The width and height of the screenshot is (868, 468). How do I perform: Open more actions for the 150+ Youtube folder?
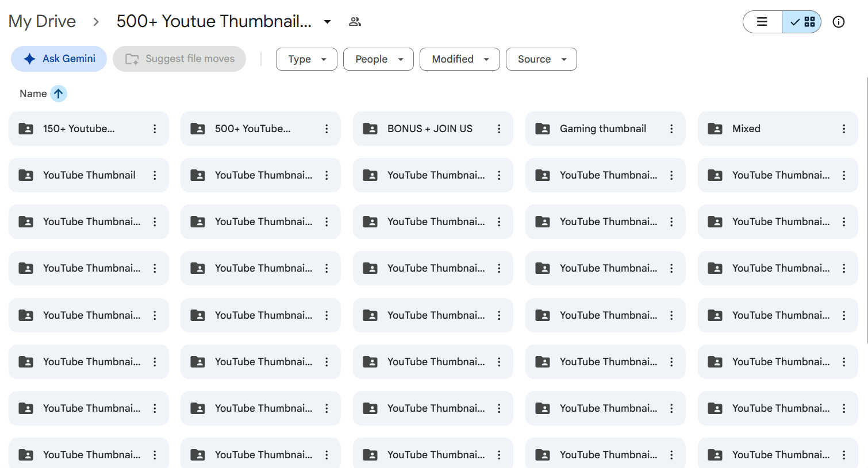[x=155, y=129]
